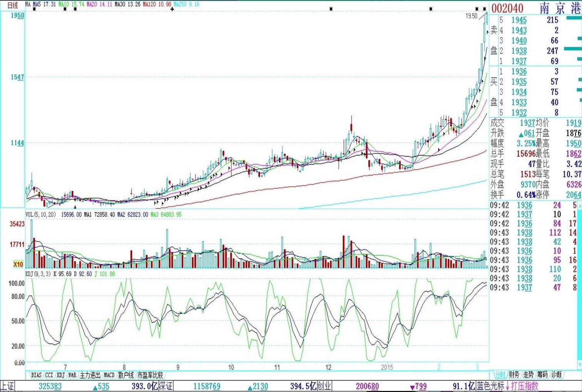Click the small triangle marker below July candles
This screenshot has height=392, width=582.
[75, 207]
